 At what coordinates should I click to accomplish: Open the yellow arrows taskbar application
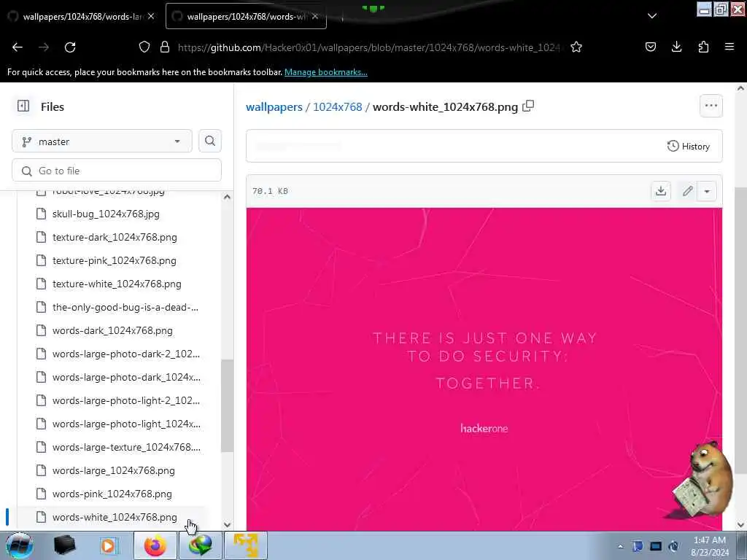246,545
